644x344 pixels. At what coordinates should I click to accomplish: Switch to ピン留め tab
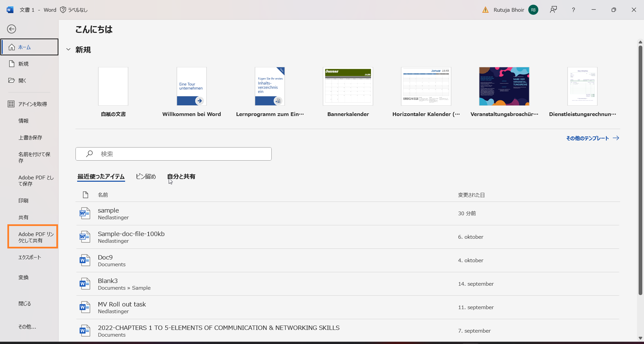click(x=146, y=176)
